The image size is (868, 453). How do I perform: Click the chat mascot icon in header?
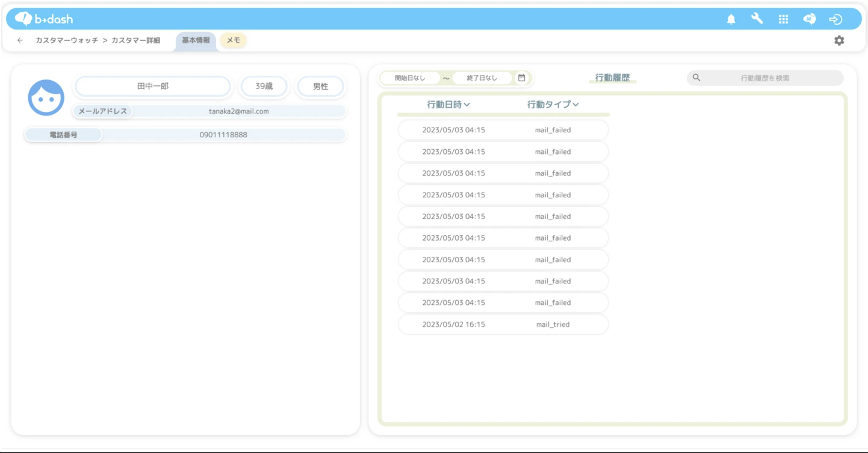(x=809, y=19)
